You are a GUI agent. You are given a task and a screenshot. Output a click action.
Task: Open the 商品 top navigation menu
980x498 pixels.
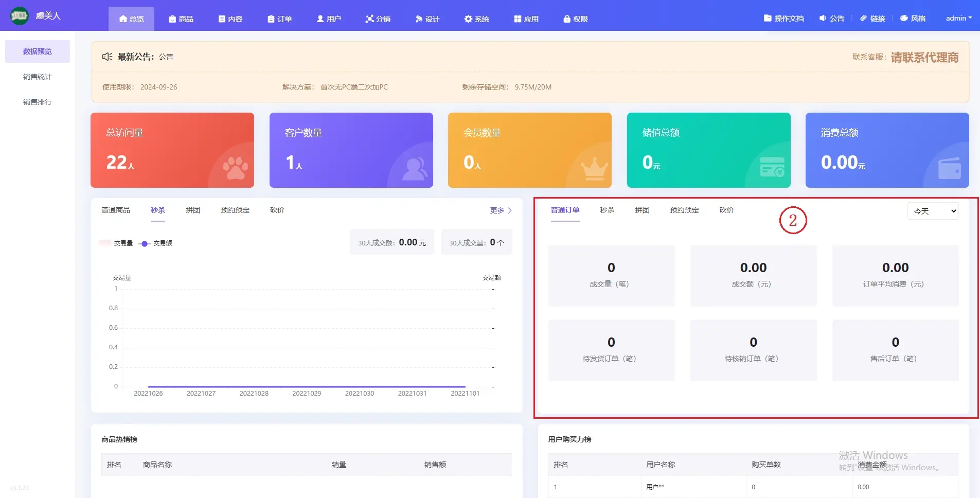click(181, 19)
